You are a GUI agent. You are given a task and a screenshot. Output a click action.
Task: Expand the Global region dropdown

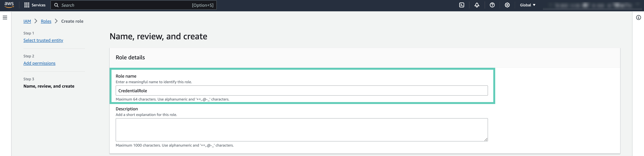528,5
